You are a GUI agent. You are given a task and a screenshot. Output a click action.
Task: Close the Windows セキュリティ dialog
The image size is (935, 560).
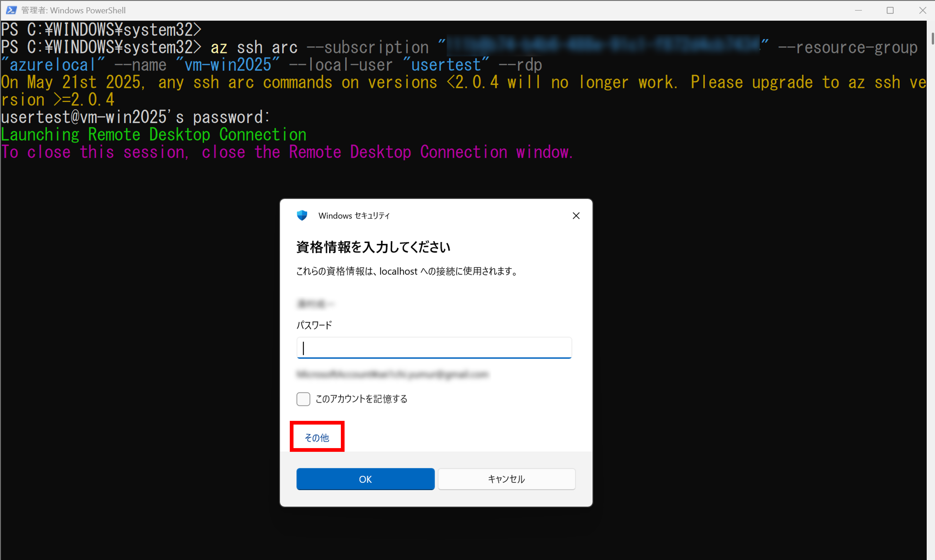click(576, 216)
